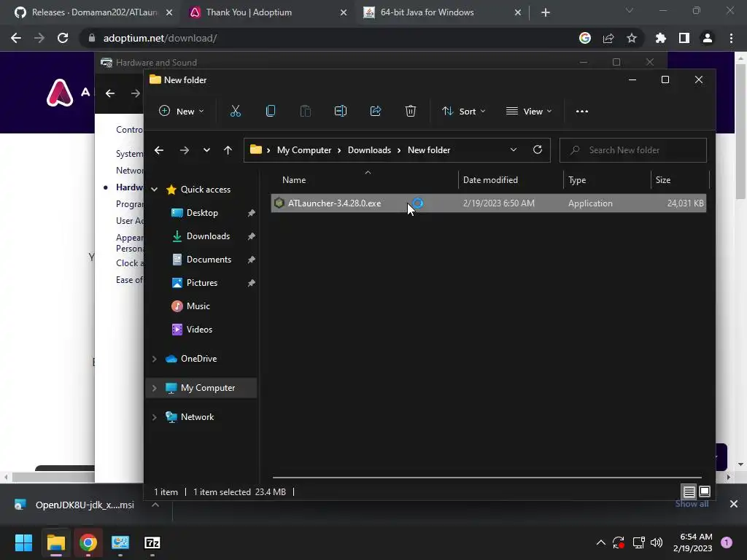Select Documents in Quick access

pos(209,260)
